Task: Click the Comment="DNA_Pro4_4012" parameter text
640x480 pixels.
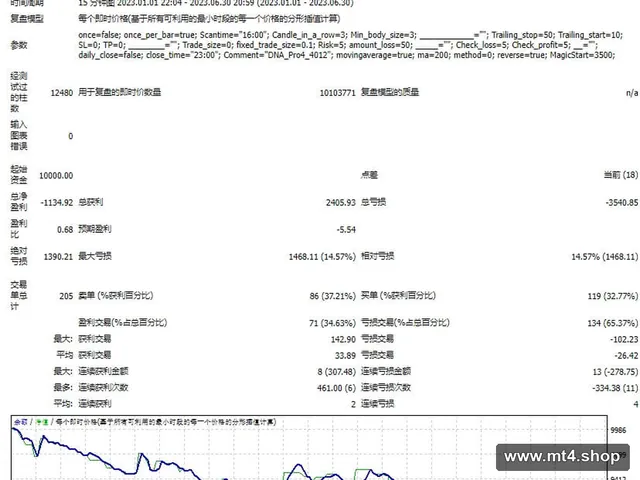Action: click(278, 55)
